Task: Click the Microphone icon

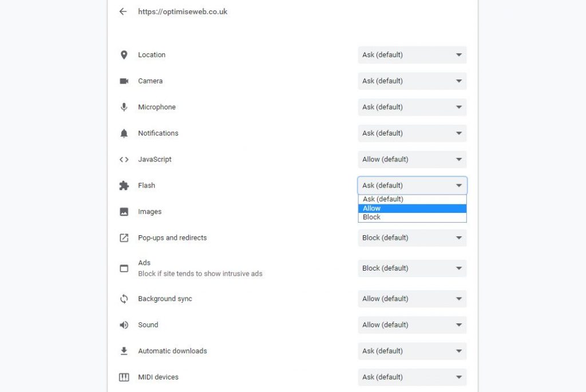Action: [x=124, y=107]
